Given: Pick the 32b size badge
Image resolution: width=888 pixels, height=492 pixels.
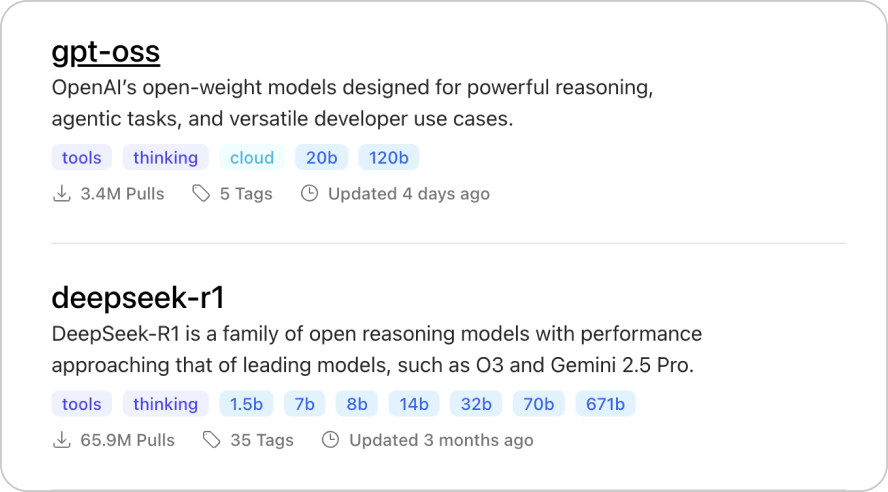Looking at the screenshot, I should 476,404.
